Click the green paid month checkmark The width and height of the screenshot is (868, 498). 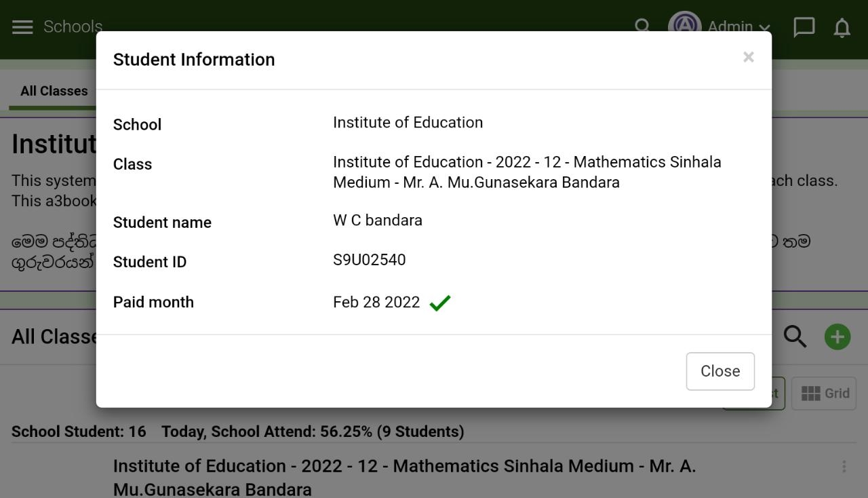click(440, 303)
